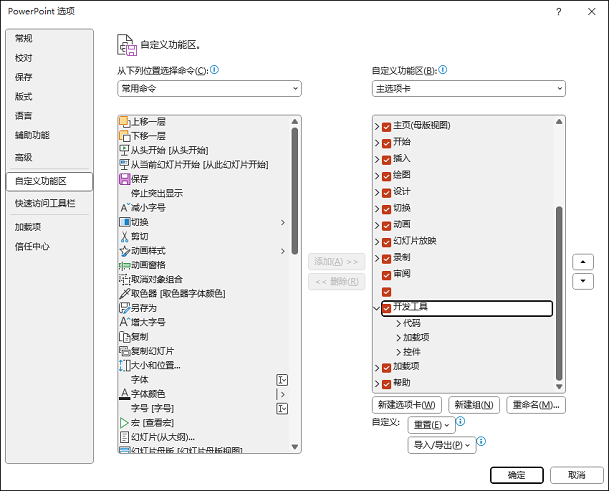Click the move down arrow button
609x491 pixels.
583,281
